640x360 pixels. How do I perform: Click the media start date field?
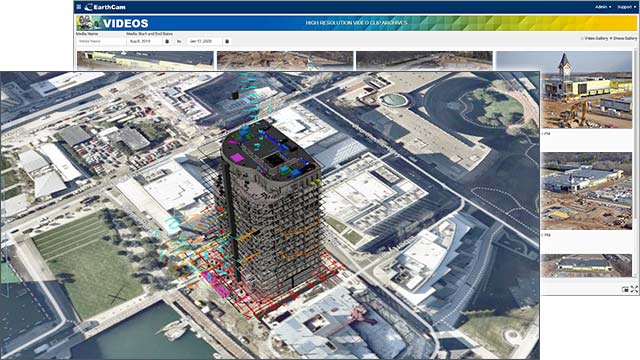(144, 41)
